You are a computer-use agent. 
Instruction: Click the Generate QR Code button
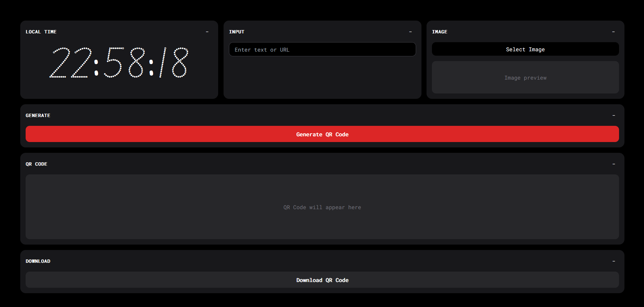[x=322, y=134]
